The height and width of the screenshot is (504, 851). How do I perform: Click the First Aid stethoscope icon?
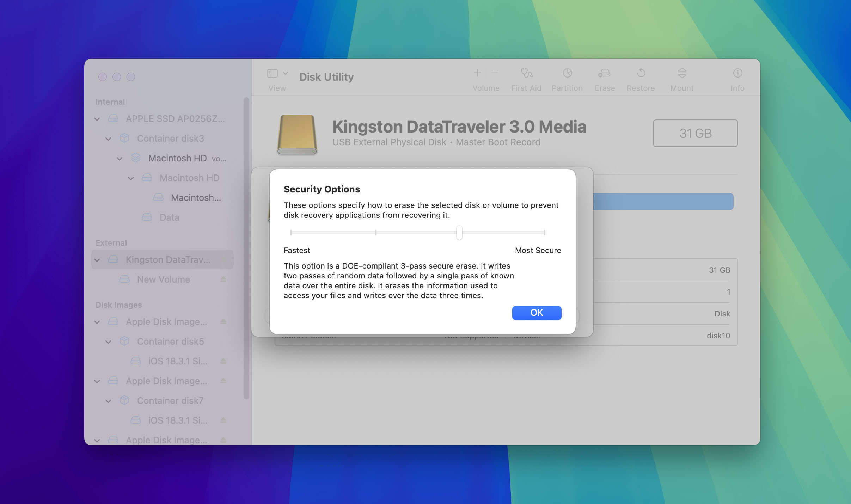pos(526,73)
